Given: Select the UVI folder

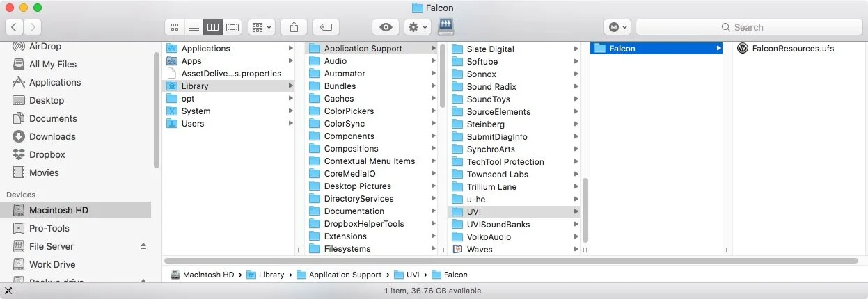Looking at the screenshot, I should tap(514, 211).
